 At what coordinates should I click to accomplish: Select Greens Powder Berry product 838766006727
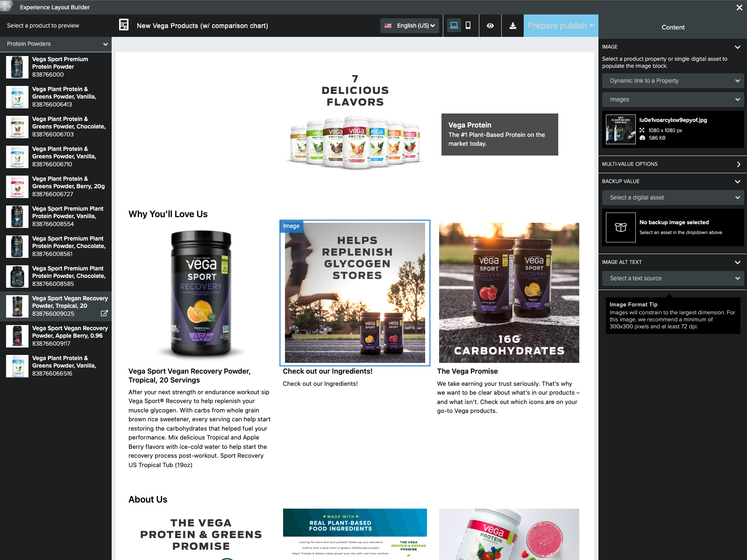tap(56, 186)
